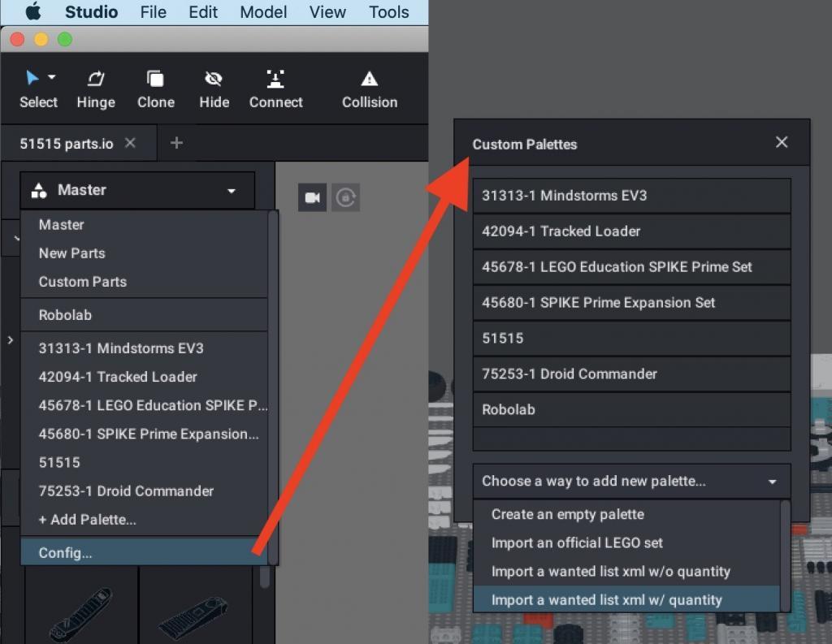The image size is (832, 644).
Task: Click the add-palette options list scrollbar
Action: coord(785,556)
